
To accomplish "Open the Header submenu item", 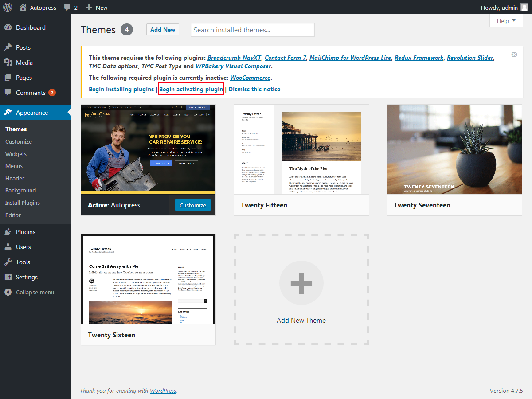I will pos(15,178).
